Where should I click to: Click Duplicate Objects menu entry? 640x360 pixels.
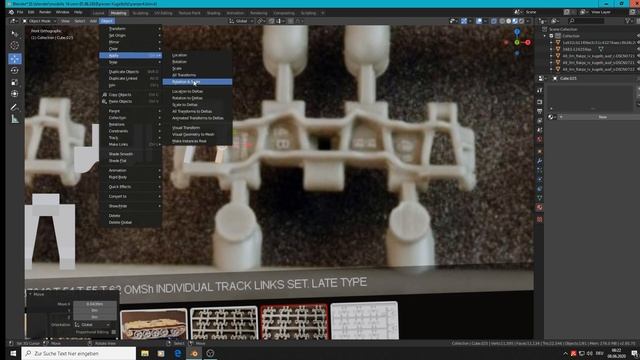coord(131,72)
